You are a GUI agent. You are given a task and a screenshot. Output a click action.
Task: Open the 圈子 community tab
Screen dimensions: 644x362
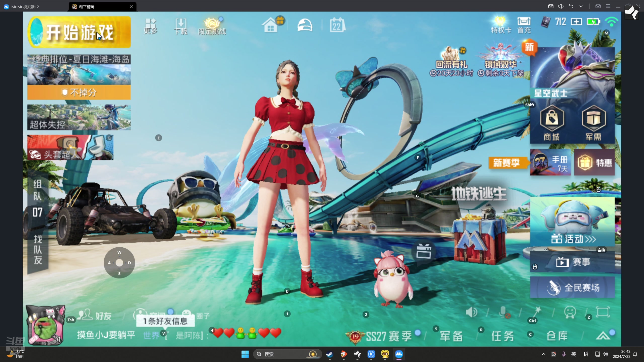(x=196, y=315)
